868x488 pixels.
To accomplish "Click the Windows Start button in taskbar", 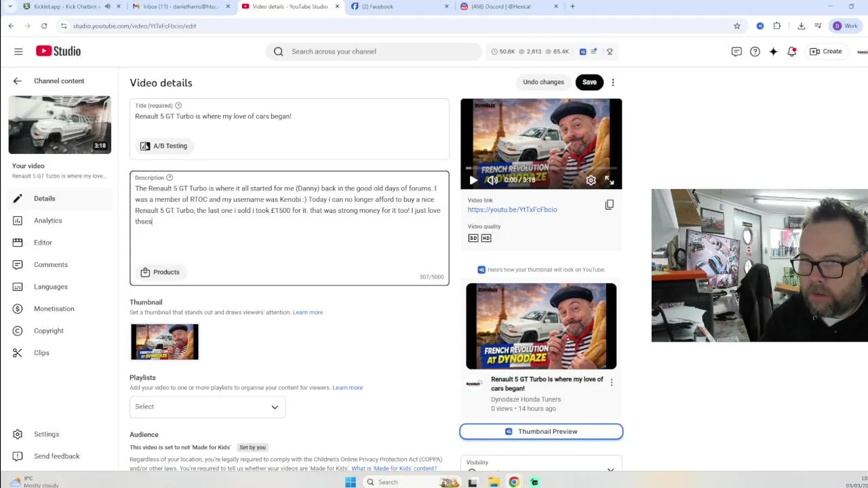I will [350, 482].
